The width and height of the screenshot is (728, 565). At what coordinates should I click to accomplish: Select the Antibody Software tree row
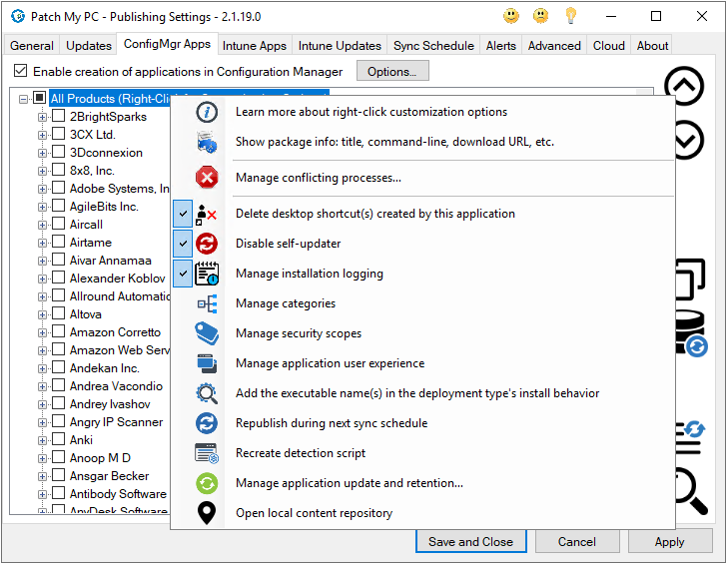[x=118, y=494]
